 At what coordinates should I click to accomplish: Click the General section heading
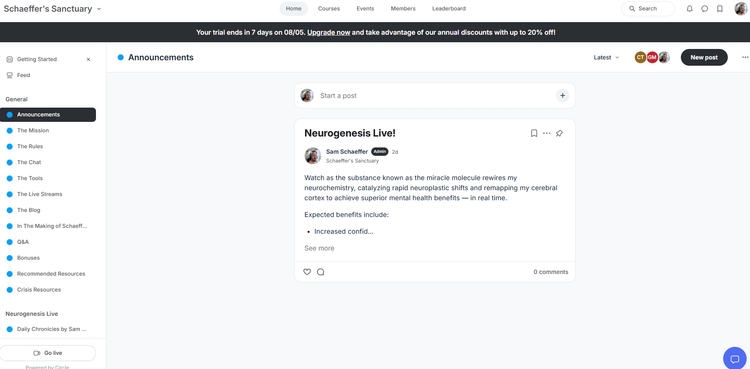click(x=16, y=99)
